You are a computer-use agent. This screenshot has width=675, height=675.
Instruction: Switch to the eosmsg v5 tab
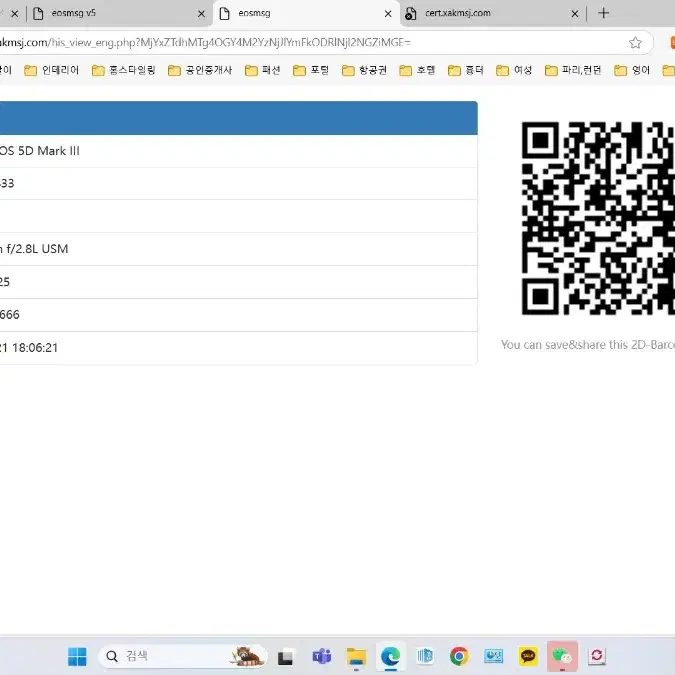119,13
